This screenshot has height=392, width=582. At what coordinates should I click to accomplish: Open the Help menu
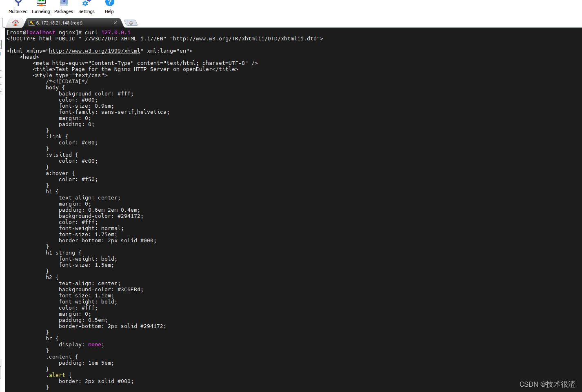(109, 7)
